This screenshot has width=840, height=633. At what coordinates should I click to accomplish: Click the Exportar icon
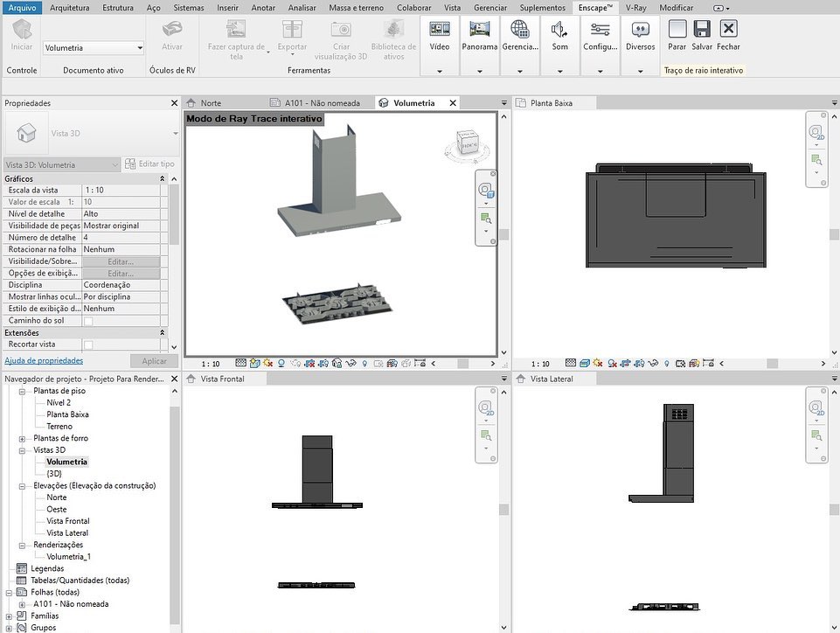[292, 29]
